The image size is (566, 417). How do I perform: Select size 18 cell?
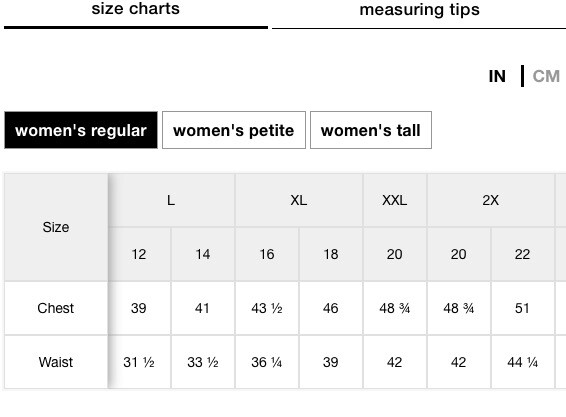click(331, 254)
